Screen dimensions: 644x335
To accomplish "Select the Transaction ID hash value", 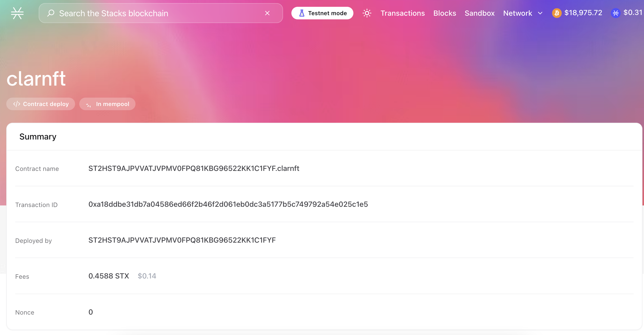I will pyautogui.click(x=228, y=204).
